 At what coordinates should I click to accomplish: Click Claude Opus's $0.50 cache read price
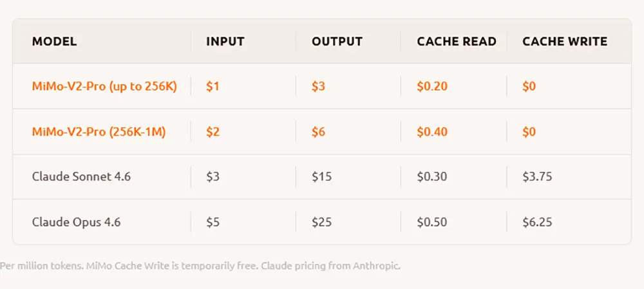[431, 223]
